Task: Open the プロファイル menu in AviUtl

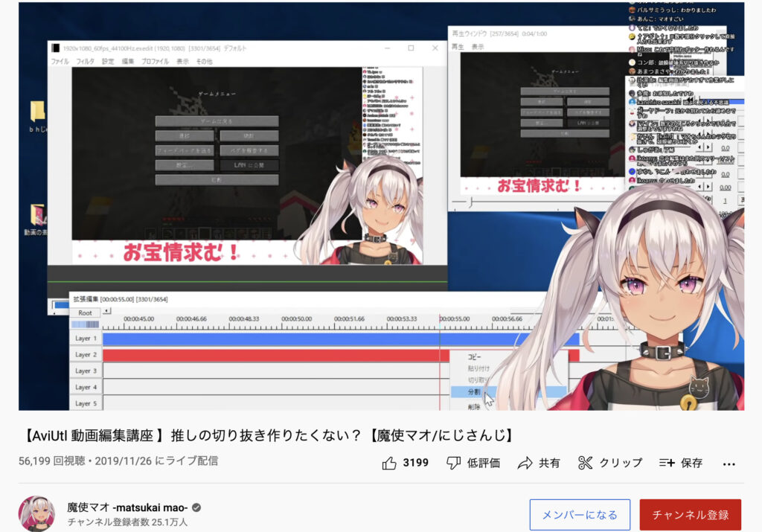Action: [x=155, y=61]
